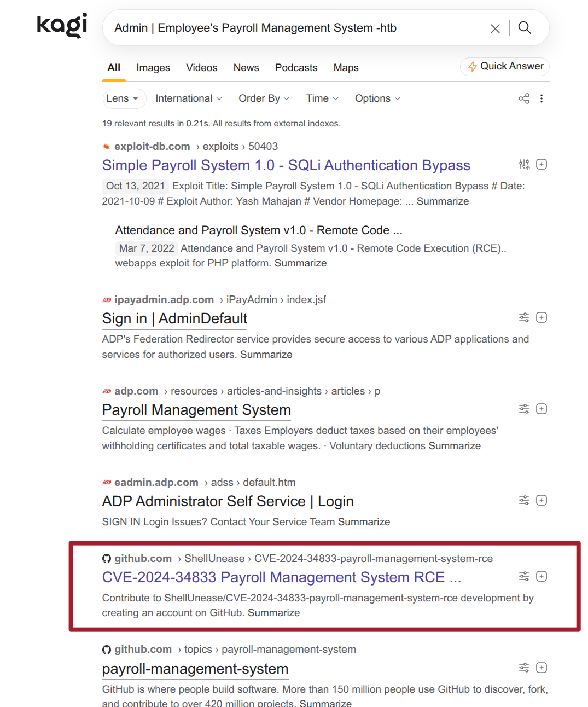This screenshot has height=707, width=588.
Task: Summarize the Attendance and Payroll System result
Action: click(300, 263)
